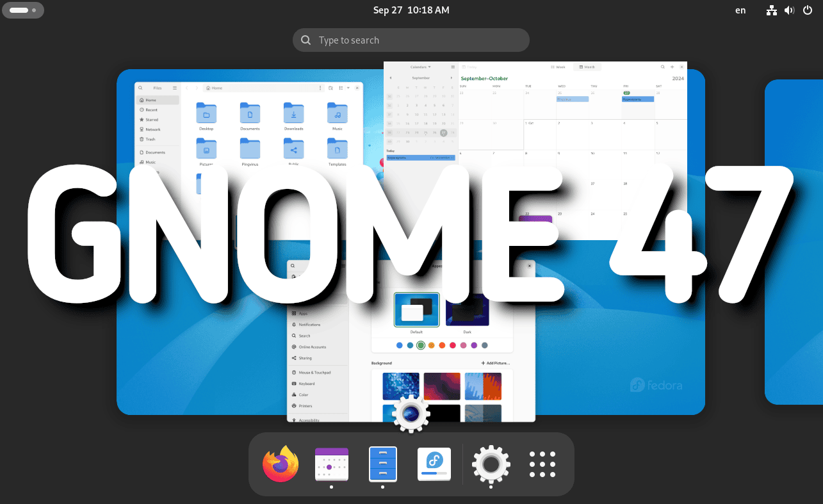Click the Settings window overview gear icon
The height and width of the screenshot is (504, 823).
[x=411, y=414]
